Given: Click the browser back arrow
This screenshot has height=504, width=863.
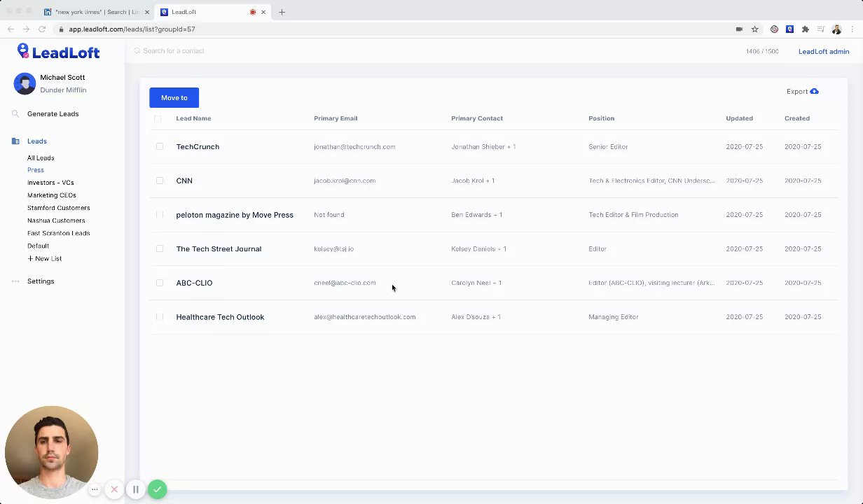Looking at the screenshot, I should click(x=11, y=29).
